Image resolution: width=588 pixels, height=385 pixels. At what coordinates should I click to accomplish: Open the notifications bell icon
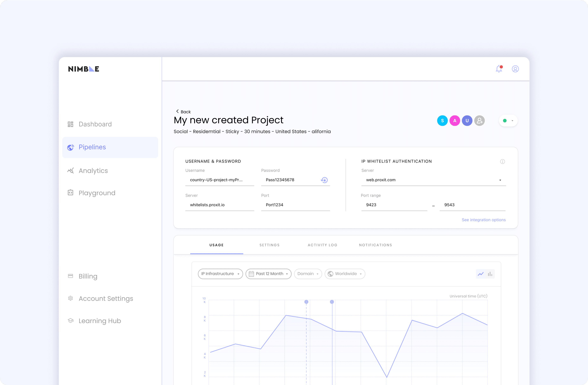click(499, 69)
